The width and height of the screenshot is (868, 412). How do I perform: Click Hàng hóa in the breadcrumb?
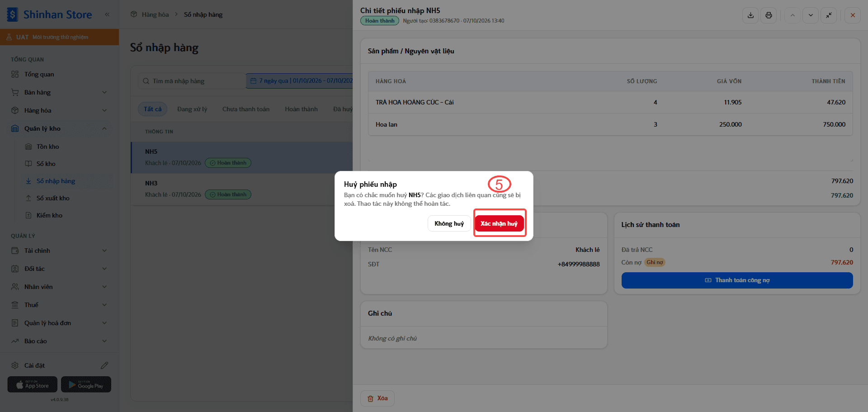155,14
